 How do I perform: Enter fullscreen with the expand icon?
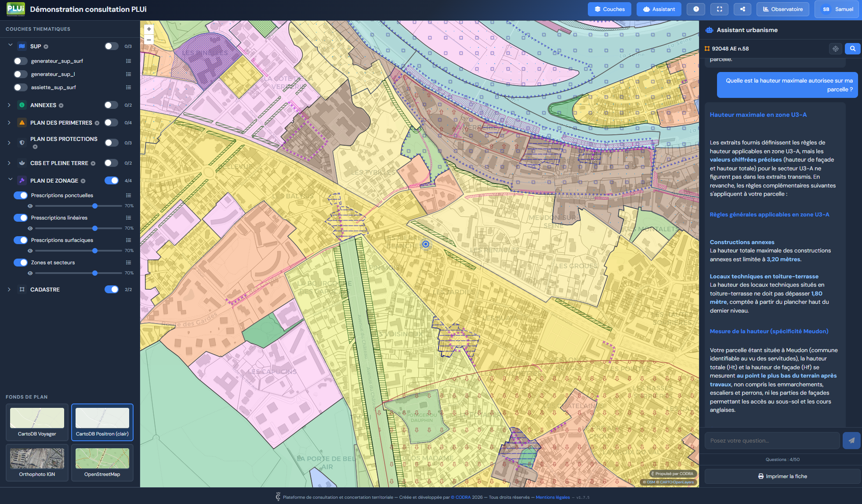pos(719,9)
